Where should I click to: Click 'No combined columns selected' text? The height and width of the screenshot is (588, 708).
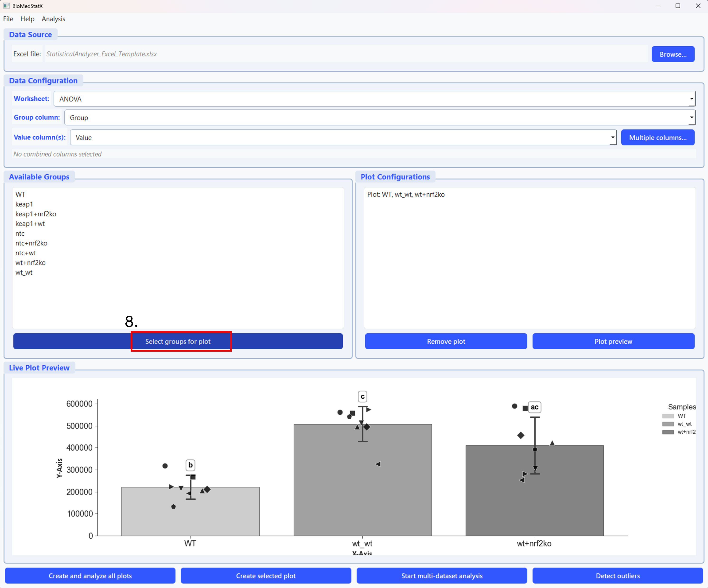[x=57, y=154]
